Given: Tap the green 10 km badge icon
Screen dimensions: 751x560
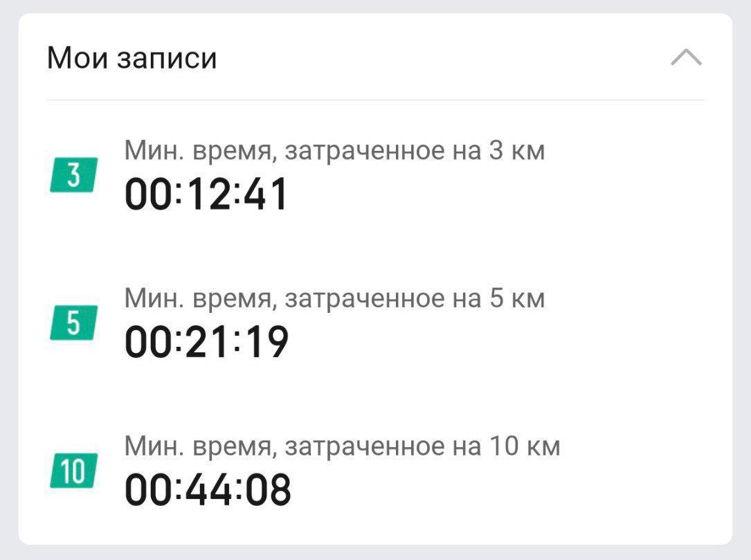Looking at the screenshot, I should (x=73, y=471).
